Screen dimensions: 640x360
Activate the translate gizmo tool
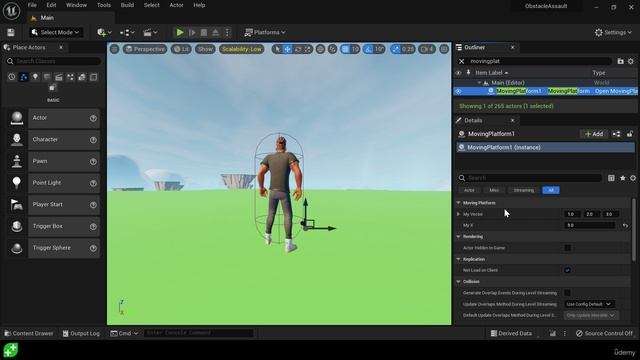point(287,49)
